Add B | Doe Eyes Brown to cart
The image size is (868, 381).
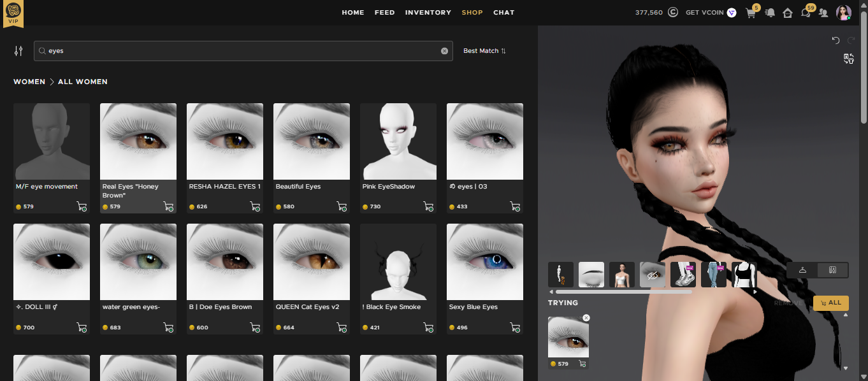click(x=255, y=327)
